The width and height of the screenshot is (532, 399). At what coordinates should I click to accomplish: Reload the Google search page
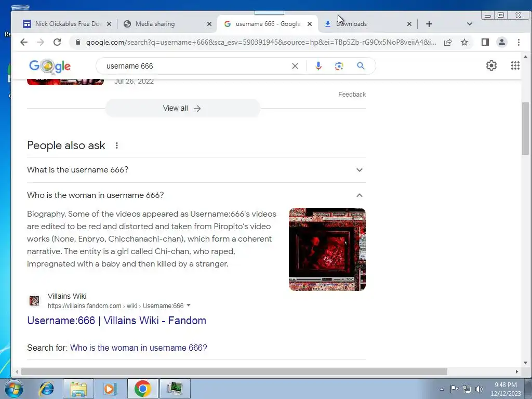pos(57,42)
